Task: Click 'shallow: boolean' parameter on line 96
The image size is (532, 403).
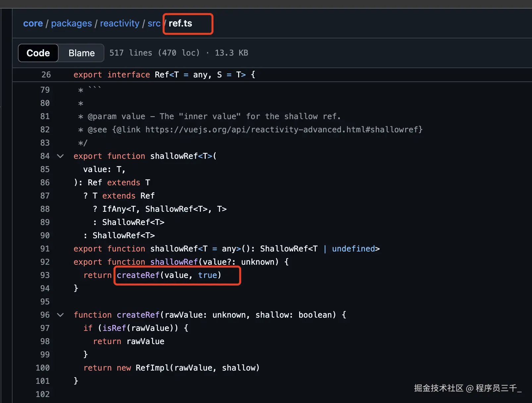Action: click(x=293, y=315)
